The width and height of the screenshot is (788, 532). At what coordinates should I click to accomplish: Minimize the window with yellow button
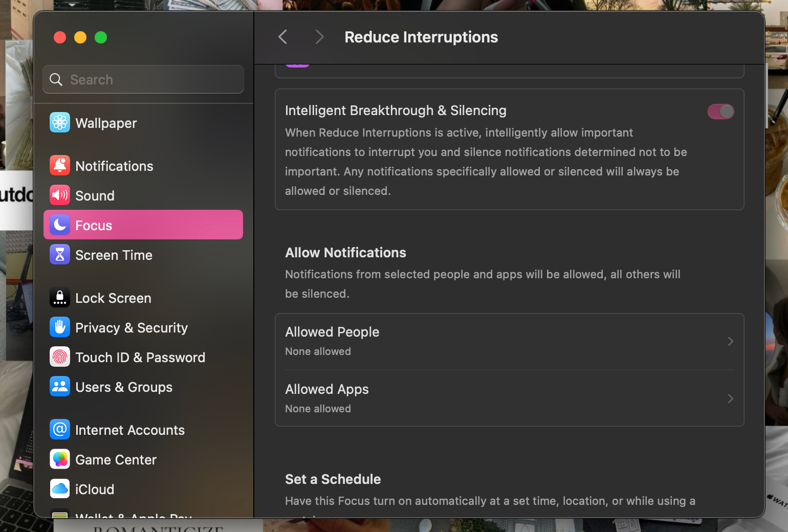80,37
